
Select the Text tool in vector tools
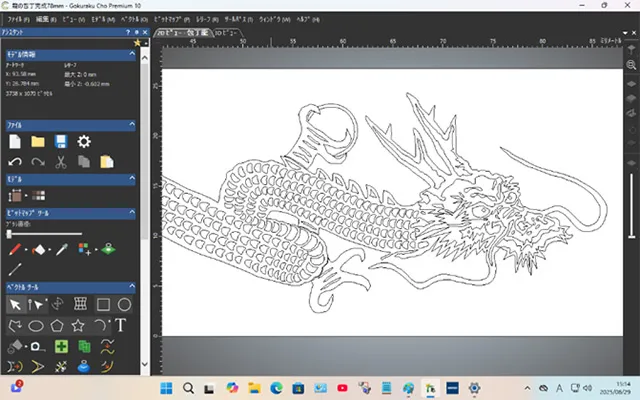click(x=121, y=325)
